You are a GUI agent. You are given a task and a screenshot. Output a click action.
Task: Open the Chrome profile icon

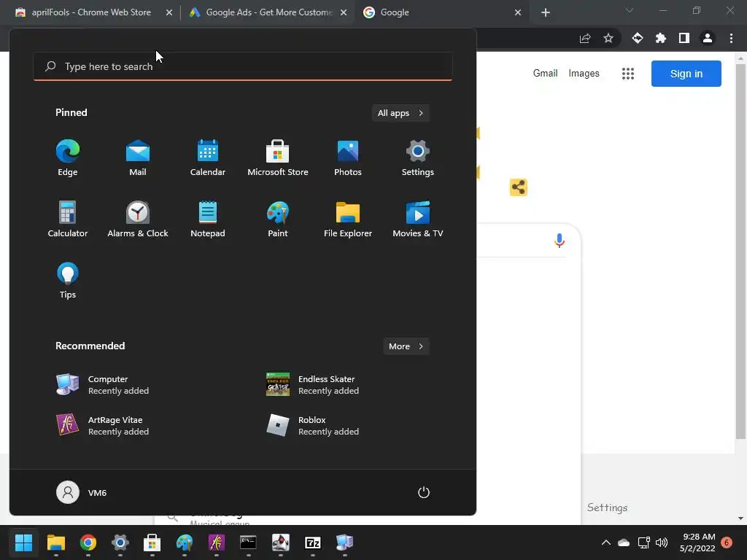coord(708,38)
